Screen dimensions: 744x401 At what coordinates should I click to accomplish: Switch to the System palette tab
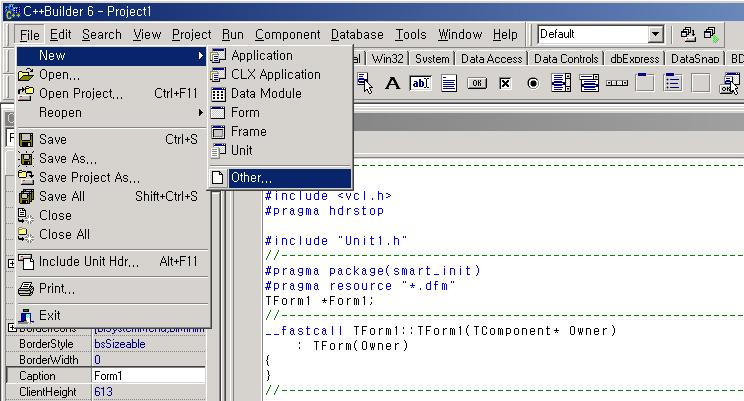(432, 59)
